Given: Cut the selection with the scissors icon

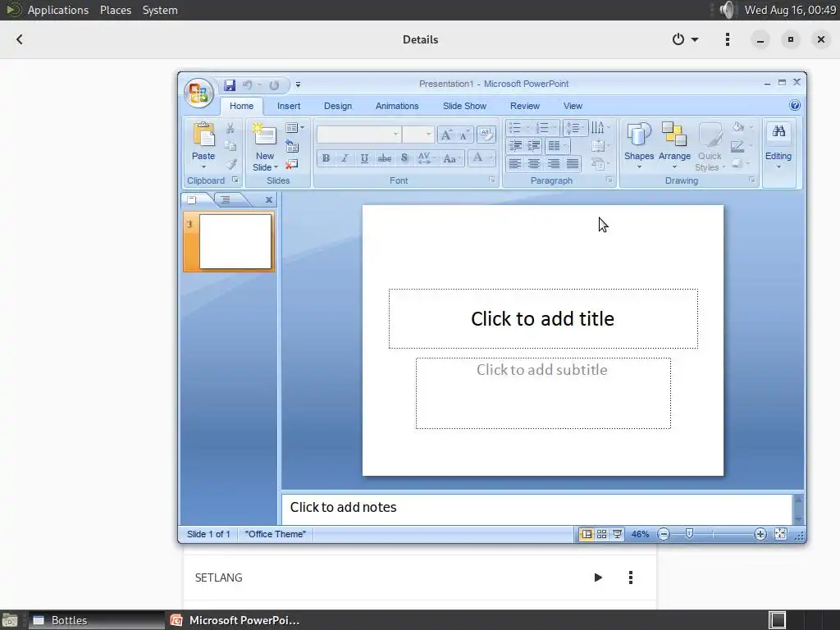Looking at the screenshot, I should [231, 128].
